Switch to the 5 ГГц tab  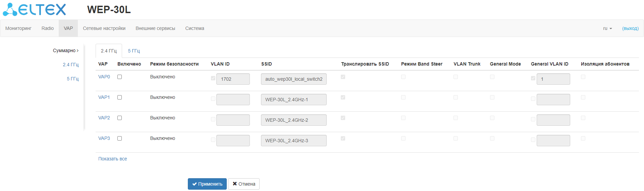point(134,51)
